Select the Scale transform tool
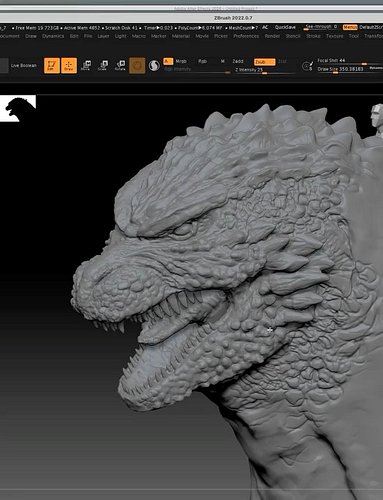Screen dimensions: 383x500 [103, 65]
